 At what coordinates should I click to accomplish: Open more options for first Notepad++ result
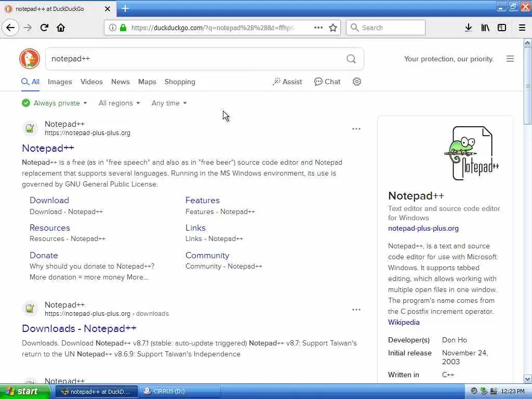click(x=356, y=129)
